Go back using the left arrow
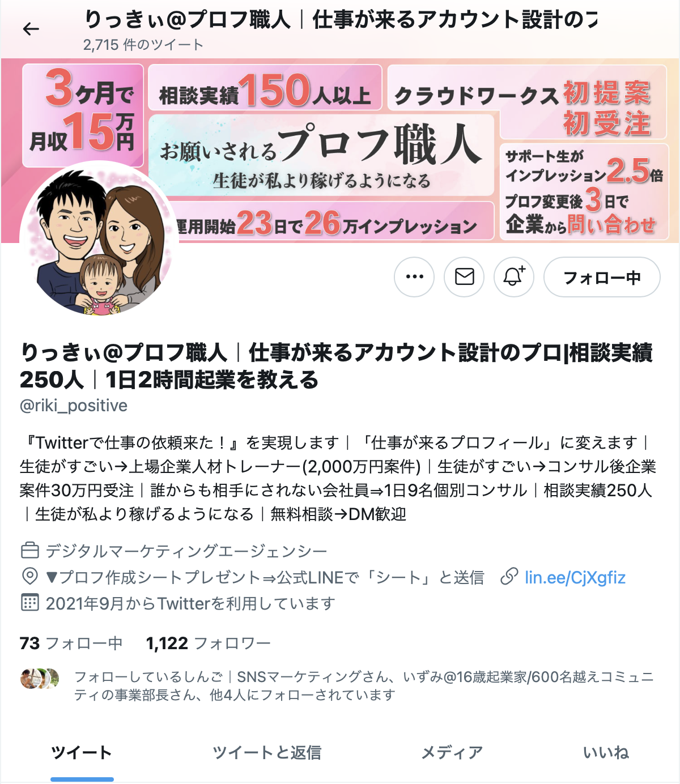This screenshot has height=784, width=680. point(31,29)
